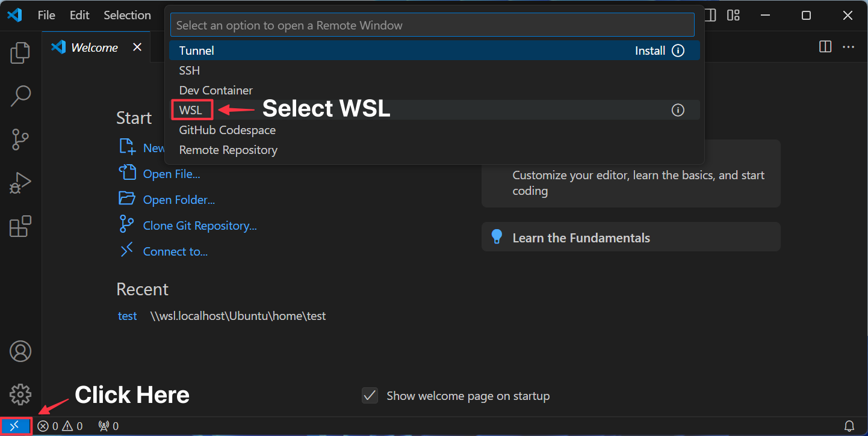This screenshot has width=868, height=436.
Task: Select Dev Container from the list
Action: pyautogui.click(x=215, y=90)
